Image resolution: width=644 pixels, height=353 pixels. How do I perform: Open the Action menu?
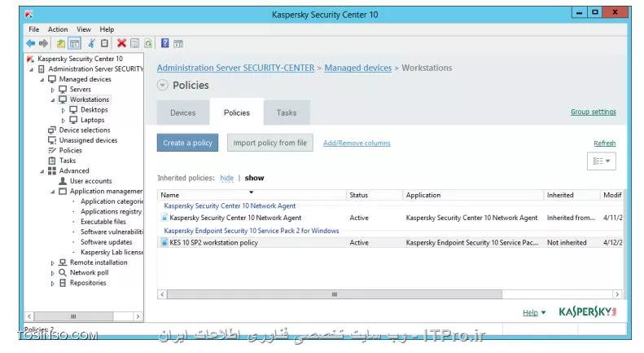[x=58, y=29]
